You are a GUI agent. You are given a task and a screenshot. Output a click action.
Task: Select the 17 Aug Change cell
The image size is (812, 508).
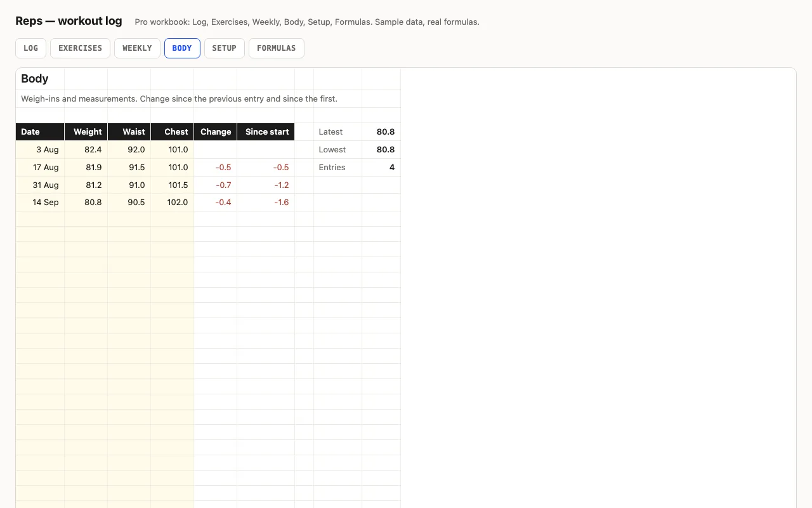216,168
